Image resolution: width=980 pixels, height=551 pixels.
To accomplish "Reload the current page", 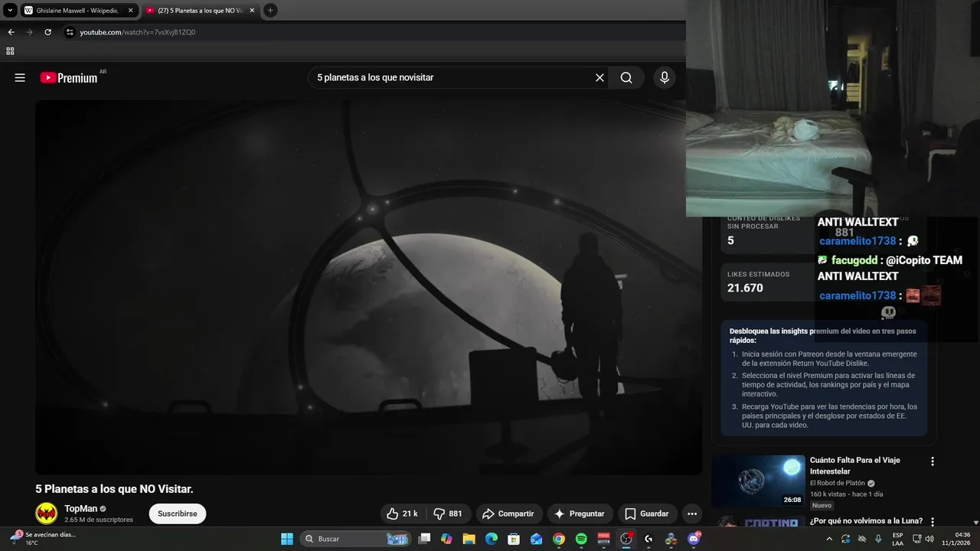I will click(47, 32).
